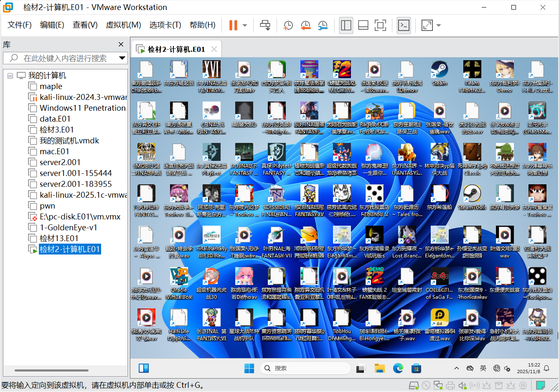
Task: Enter full screen mode from the toolbar
Action: (x=380, y=25)
